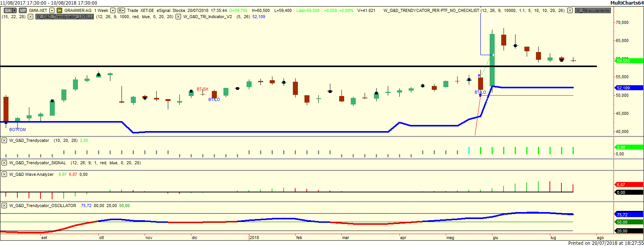Select the W_Ritracciamento study label
This screenshot has width=644, height=246.
(593, 10)
